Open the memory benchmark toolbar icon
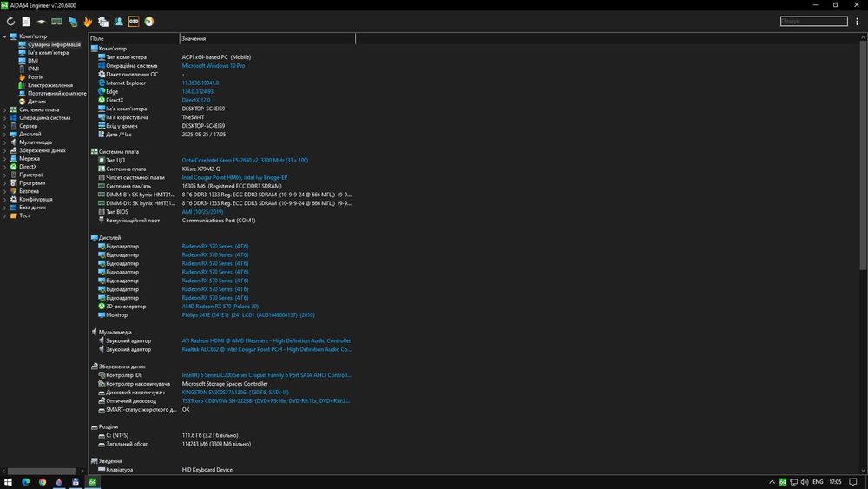This screenshot has width=868, height=489. coord(56,22)
